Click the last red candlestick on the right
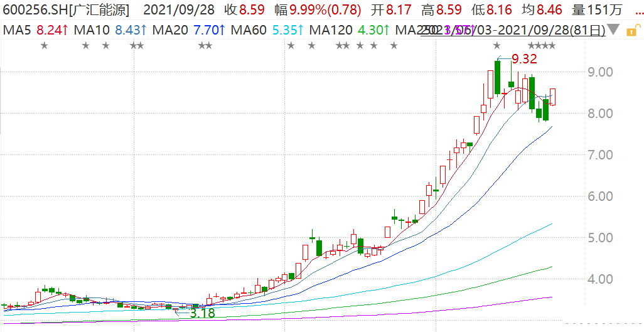The image size is (644, 332). pos(552,97)
